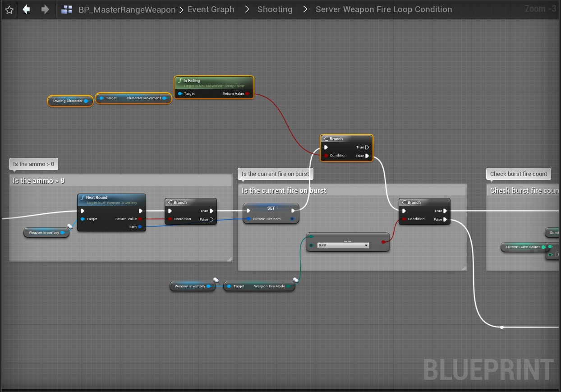Select the Owning Character variable node
Image resolution: width=561 pixels, height=392 pixels.
point(70,101)
